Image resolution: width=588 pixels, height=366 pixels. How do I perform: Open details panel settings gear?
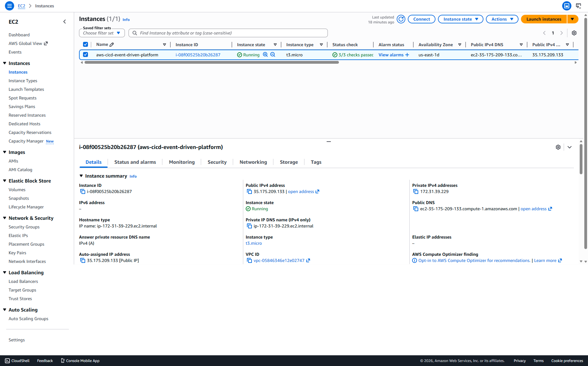coord(558,147)
